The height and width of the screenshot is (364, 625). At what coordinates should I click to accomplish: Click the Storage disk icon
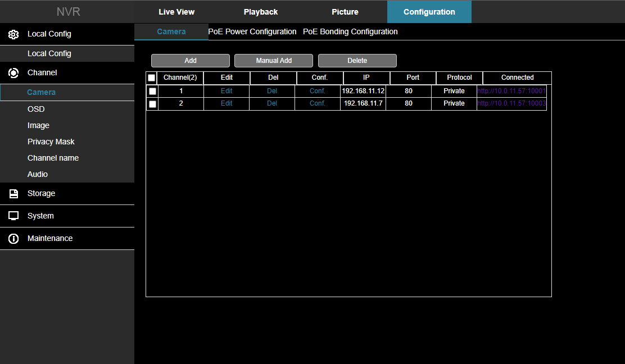coord(13,194)
